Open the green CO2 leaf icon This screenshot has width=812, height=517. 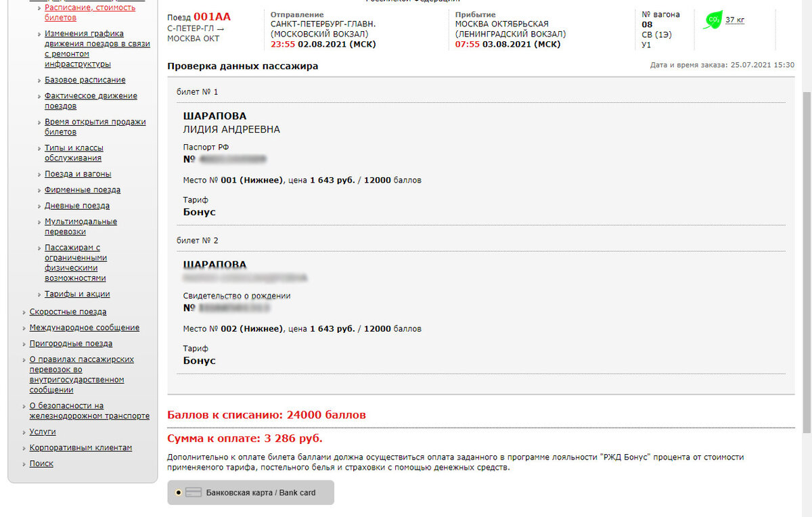pos(712,20)
